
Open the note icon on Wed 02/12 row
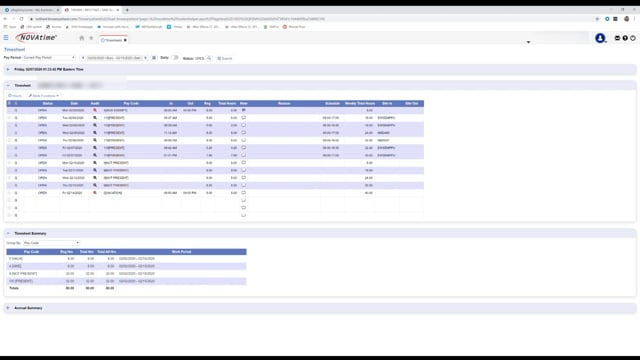[244, 178]
